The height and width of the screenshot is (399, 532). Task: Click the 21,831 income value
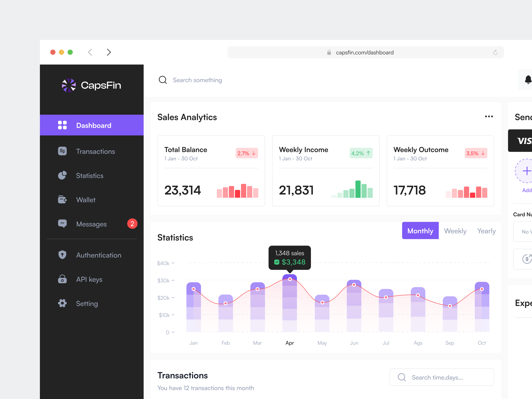296,190
